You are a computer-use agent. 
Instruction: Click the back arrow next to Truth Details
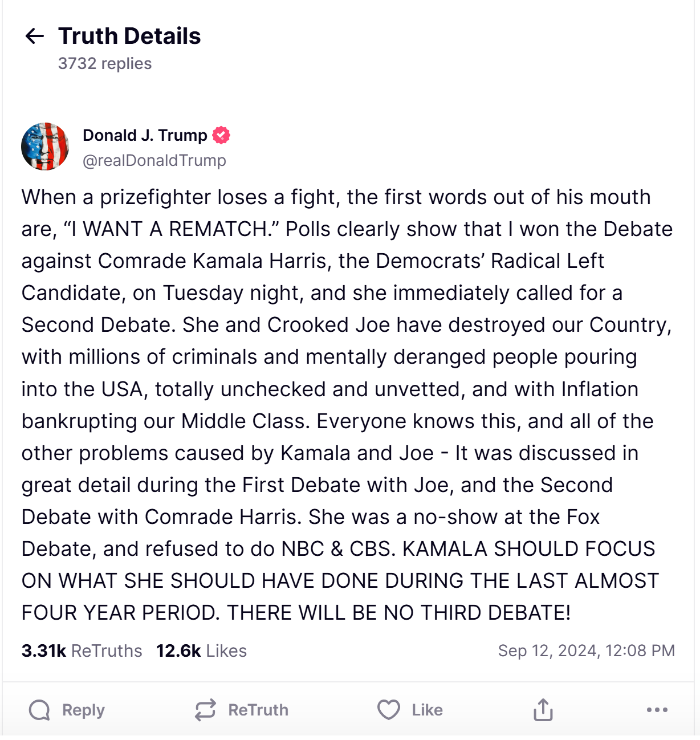point(35,36)
